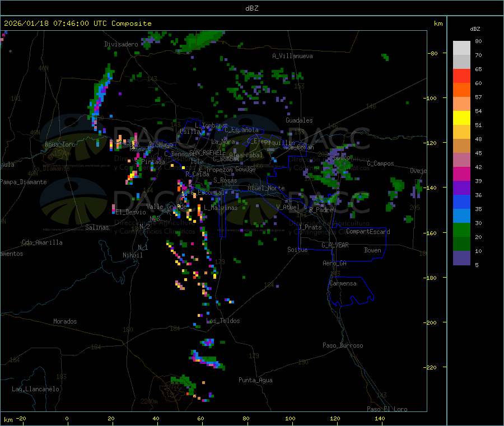504x426 pixels.
Task: Click the Paso_Barroso location label
Action: coord(343,345)
